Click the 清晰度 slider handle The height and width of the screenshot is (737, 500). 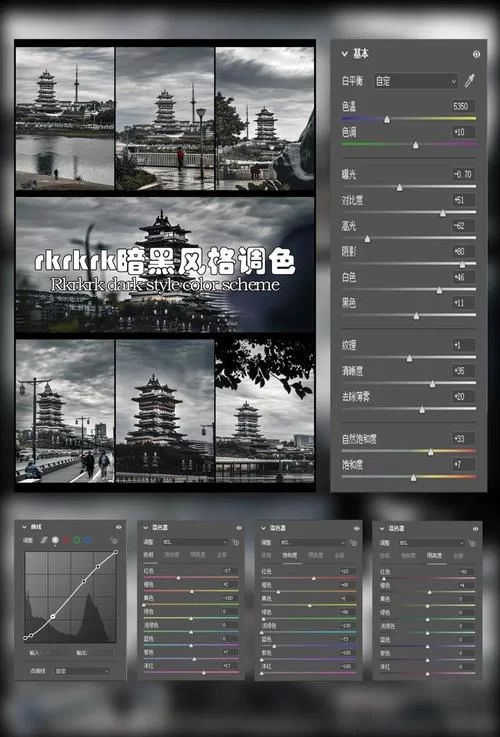click(x=432, y=384)
